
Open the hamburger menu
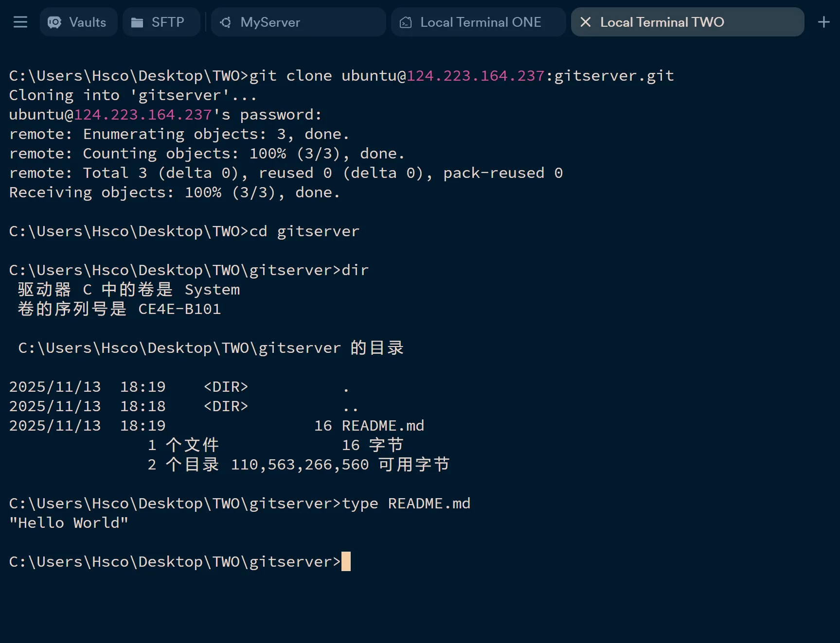20,22
